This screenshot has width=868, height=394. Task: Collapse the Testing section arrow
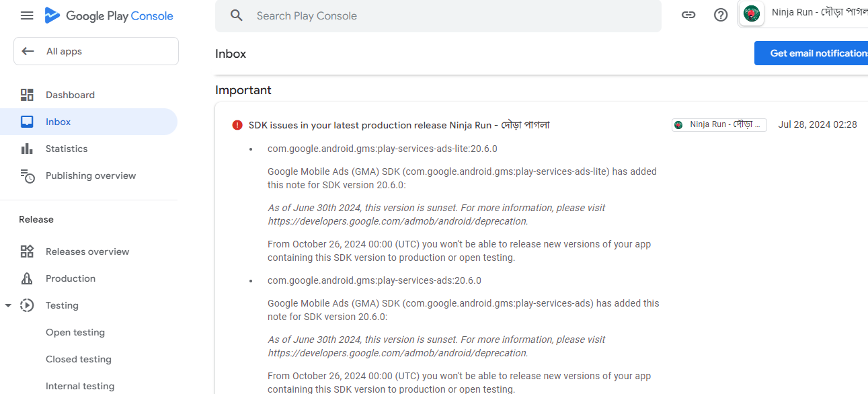pyautogui.click(x=8, y=305)
